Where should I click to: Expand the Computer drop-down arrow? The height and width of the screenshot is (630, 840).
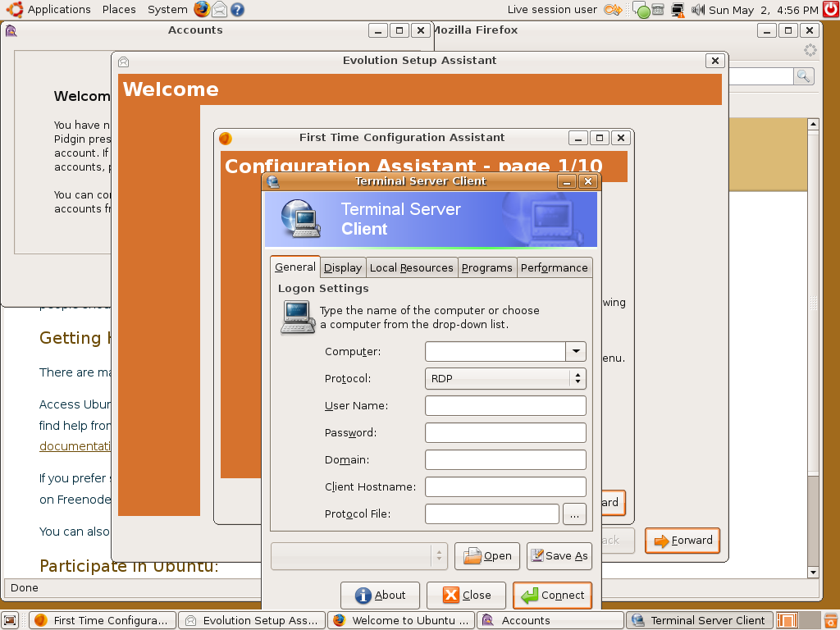click(576, 351)
